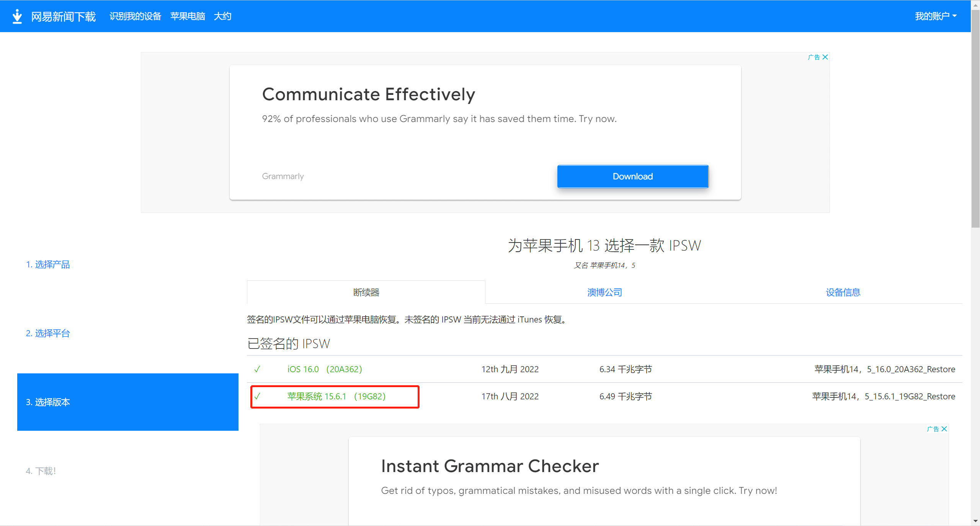Image resolution: width=980 pixels, height=526 pixels.
Task: Click the Grammarly advertiser name in ad
Action: (x=283, y=176)
